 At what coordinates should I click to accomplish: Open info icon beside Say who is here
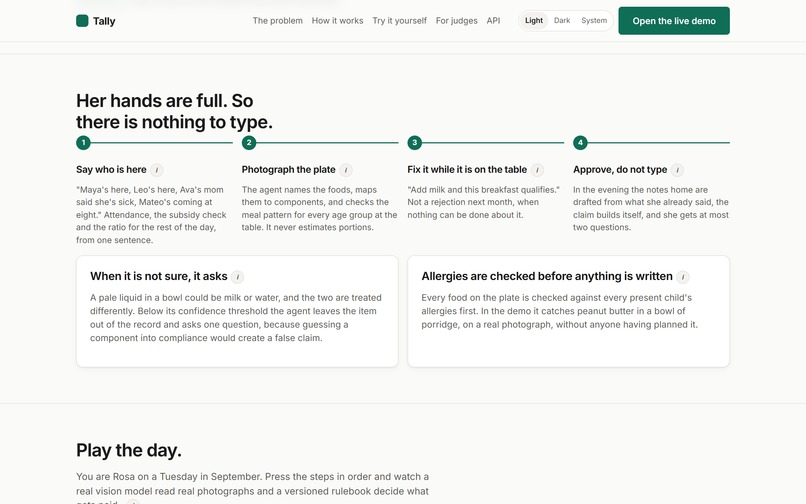[x=157, y=170]
